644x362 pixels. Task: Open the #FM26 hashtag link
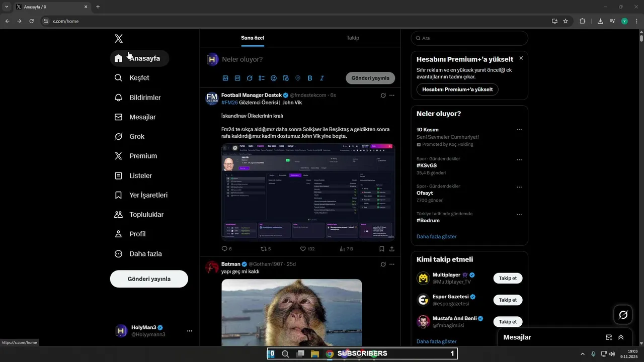pyautogui.click(x=229, y=103)
